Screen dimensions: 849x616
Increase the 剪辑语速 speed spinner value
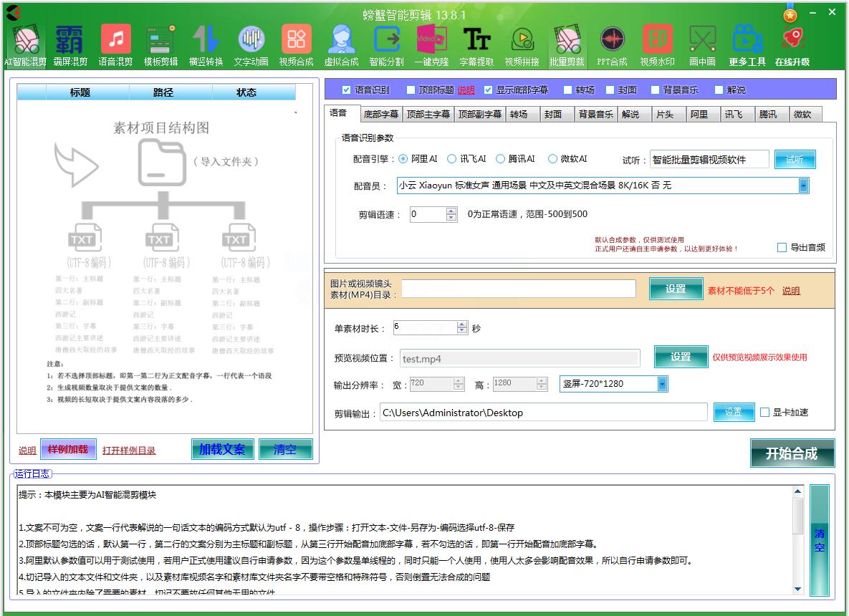pos(451,211)
